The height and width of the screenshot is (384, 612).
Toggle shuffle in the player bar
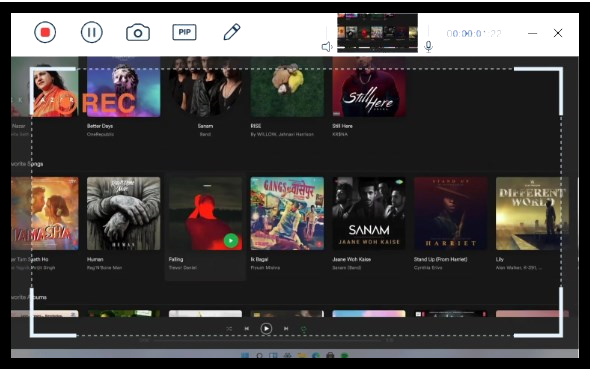[x=229, y=329]
